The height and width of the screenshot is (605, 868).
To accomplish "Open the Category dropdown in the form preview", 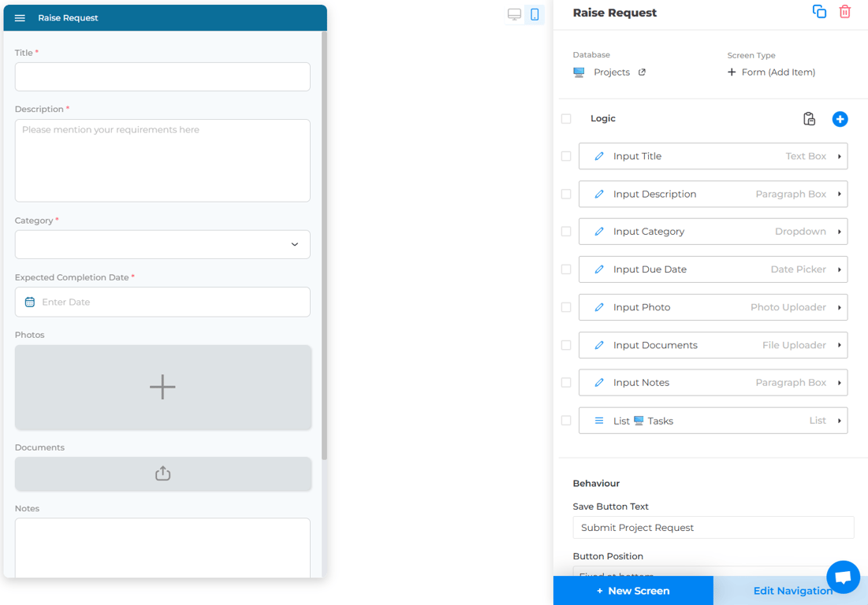I will 162,244.
